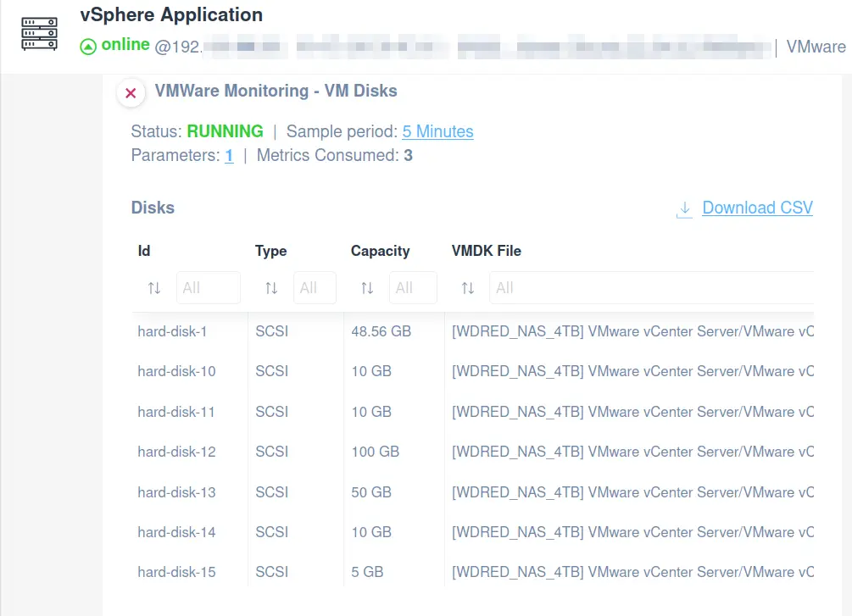Dismiss VM Disks panel with red X icon
The width and height of the screenshot is (852, 616).
point(131,93)
